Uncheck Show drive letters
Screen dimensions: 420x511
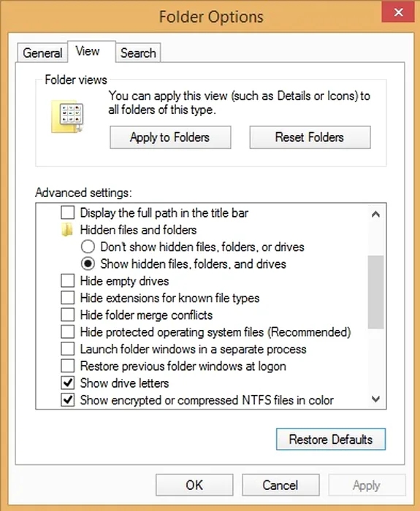pyautogui.click(x=67, y=383)
